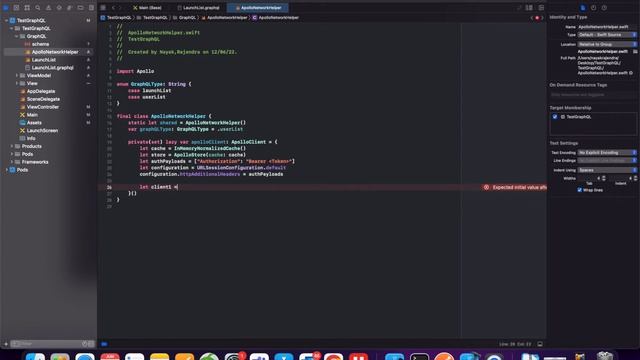Click the related items grid icon
Viewport: 640px width, 360px height.
pyautogui.click(x=103, y=8)
